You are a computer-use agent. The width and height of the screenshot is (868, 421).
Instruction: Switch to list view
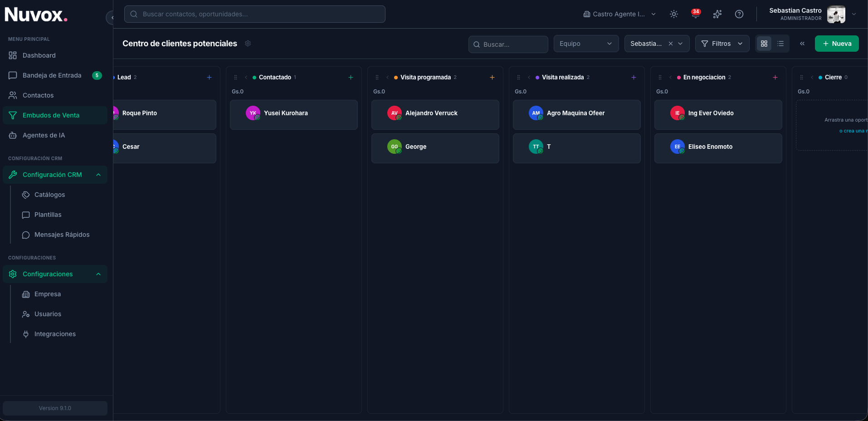point(780,44)
